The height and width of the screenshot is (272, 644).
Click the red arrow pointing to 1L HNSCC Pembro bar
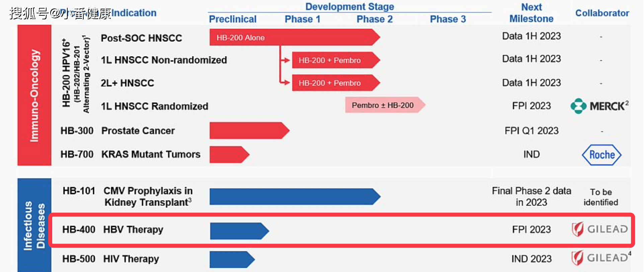tap(285, 60)
